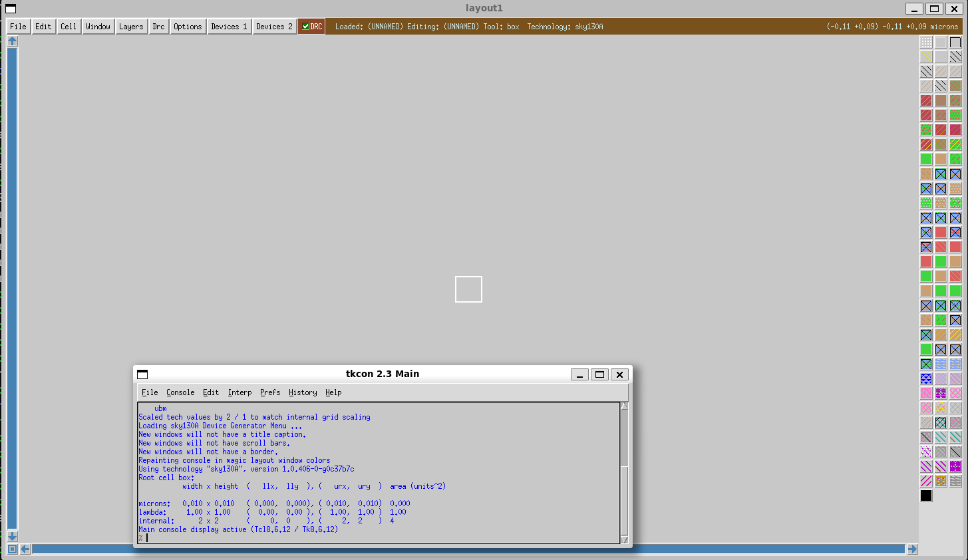Open the File menu in layout1
This screenshot has width=968, height=560.
tap(18, 27)
